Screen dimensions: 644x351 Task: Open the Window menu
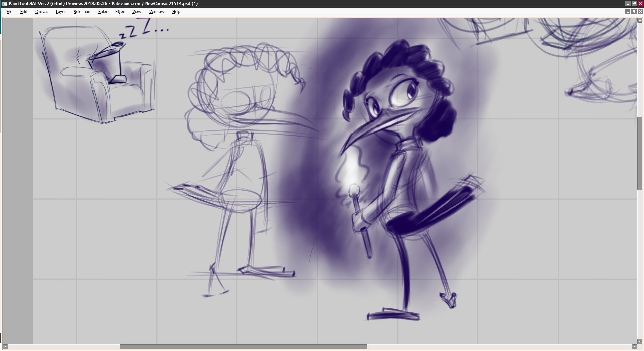(156, 11)
